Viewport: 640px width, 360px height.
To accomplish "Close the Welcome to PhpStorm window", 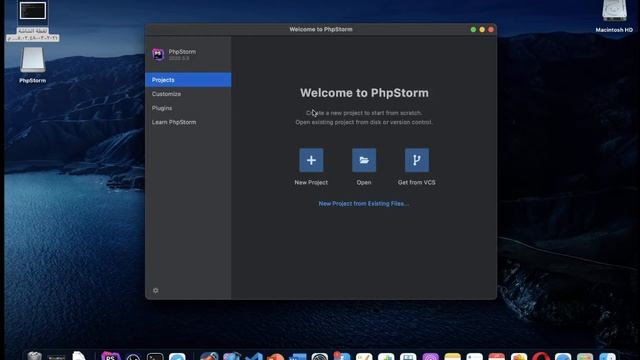I will coord(491,29).
